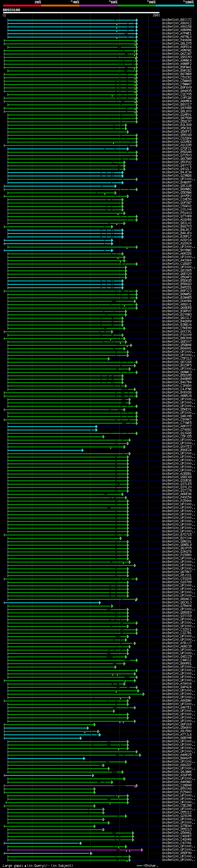Open hit UniRef100_A9U156

click(177, 26)
